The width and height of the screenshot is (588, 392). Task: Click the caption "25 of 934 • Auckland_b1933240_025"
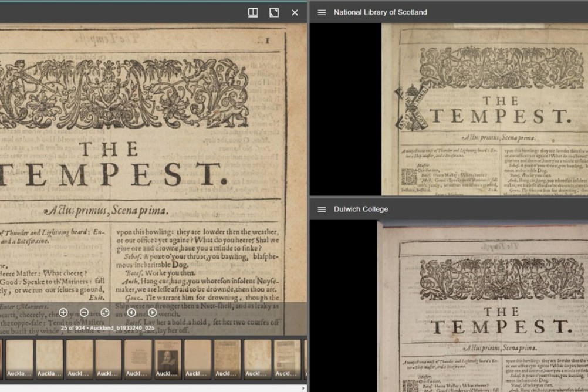point(107,328)
